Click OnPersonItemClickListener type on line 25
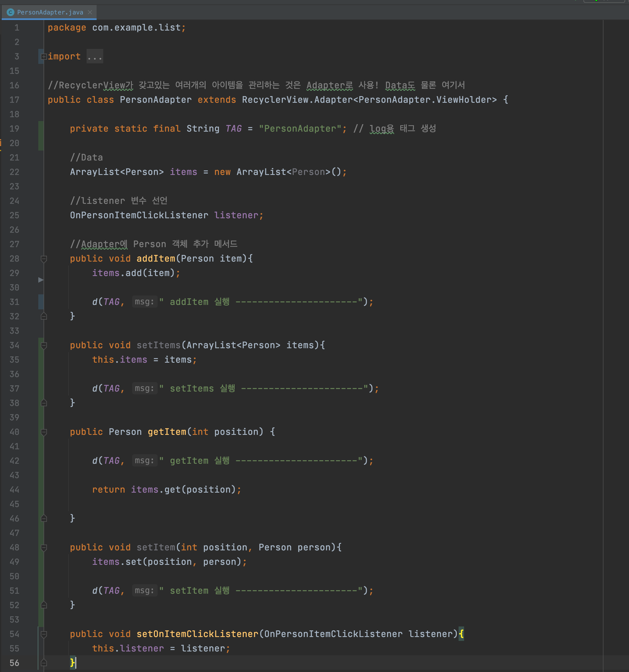Image resolution: width=629 pixels, height=672 pixels. [x=139, y=215]
